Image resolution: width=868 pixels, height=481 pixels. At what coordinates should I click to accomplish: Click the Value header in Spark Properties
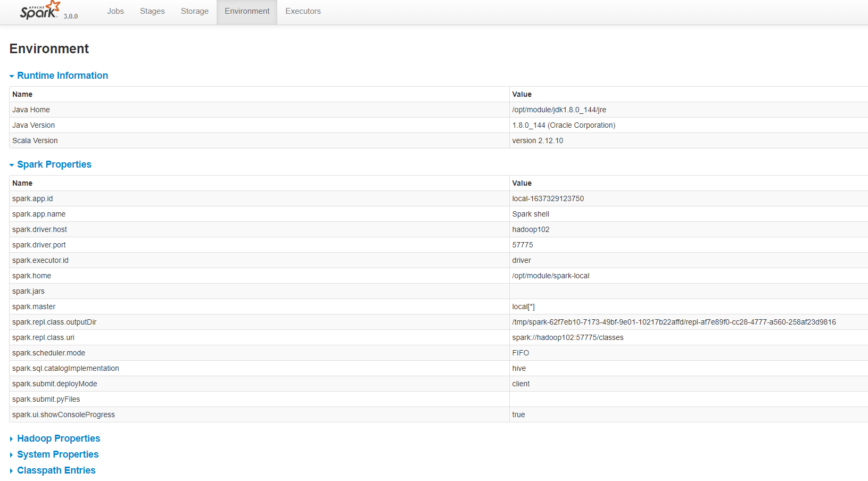coord(522,183)
